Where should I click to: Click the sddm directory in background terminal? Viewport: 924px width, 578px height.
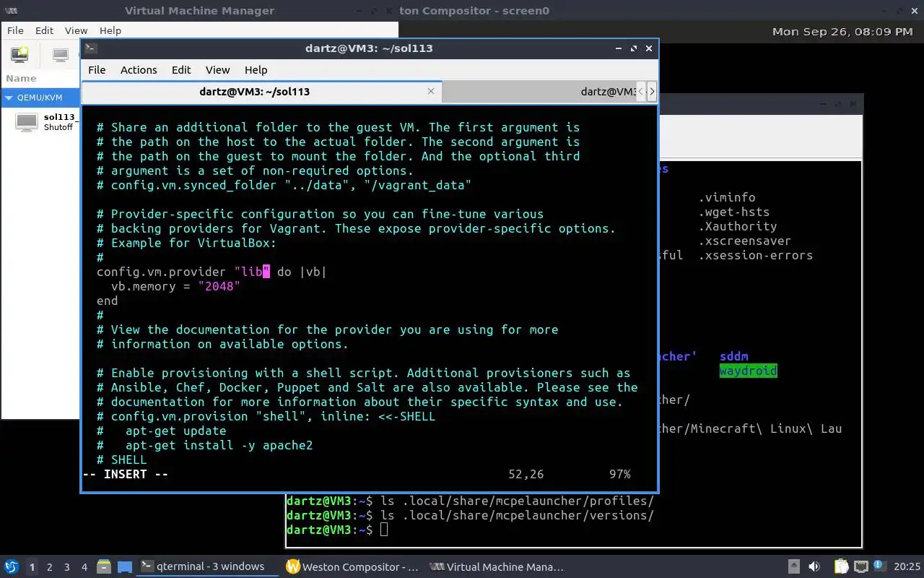[x=733, y=356]
